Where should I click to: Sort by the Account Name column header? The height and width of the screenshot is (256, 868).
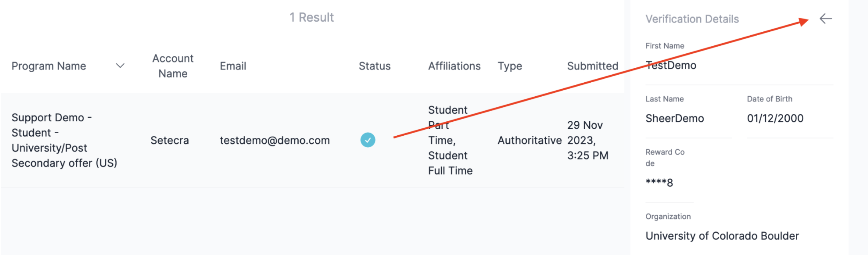[x=173, y=66]
